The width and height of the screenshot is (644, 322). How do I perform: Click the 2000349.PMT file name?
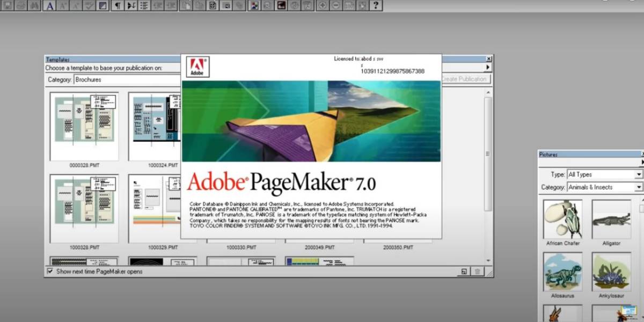[x=320, y=247]
